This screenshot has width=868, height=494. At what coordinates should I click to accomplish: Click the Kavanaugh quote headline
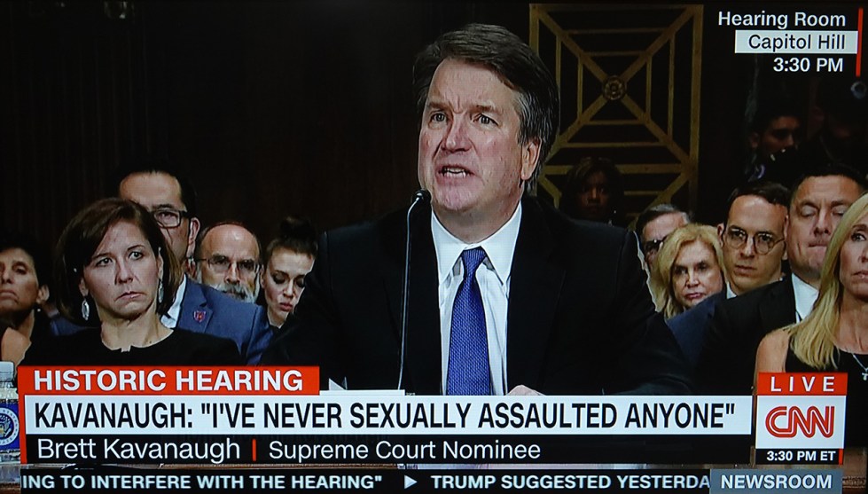pos(385,416)
